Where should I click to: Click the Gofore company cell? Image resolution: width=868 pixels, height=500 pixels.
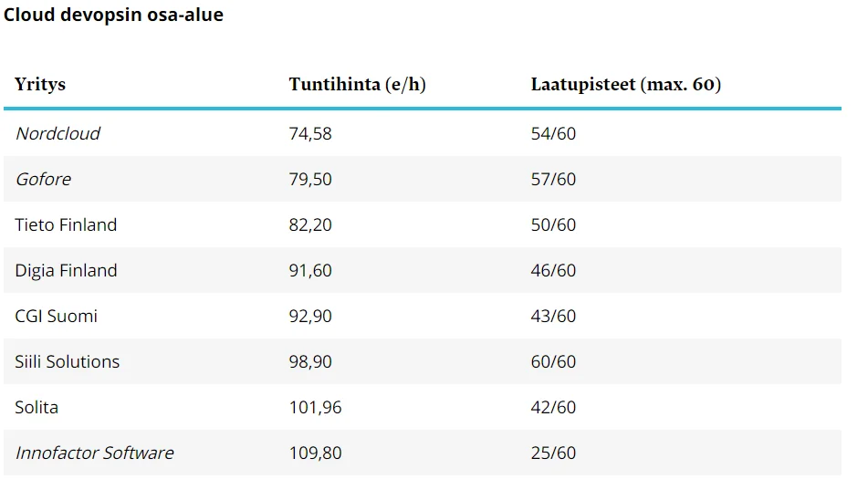point(43,179)
